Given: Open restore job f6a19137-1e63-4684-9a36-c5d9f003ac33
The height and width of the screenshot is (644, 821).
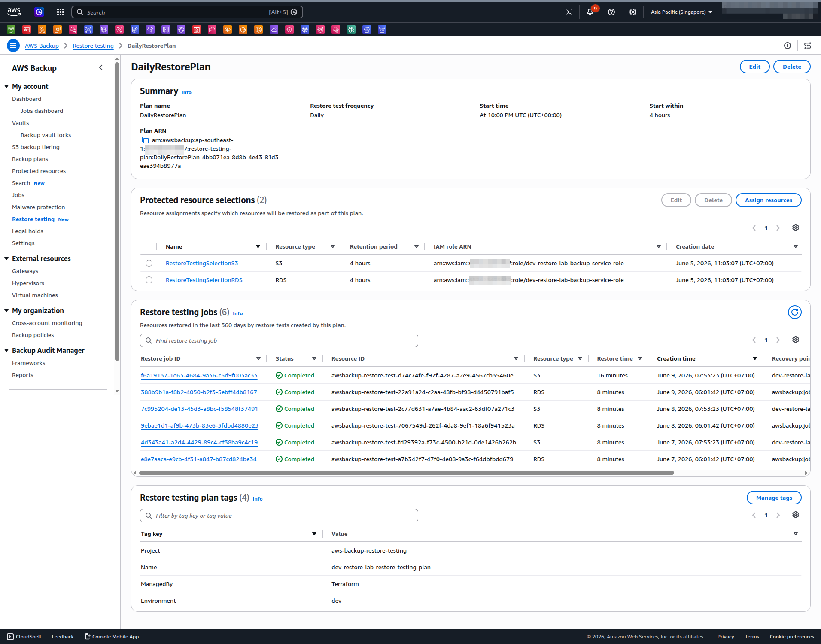Looking at the screenshot, I should (x=199, y=375).
